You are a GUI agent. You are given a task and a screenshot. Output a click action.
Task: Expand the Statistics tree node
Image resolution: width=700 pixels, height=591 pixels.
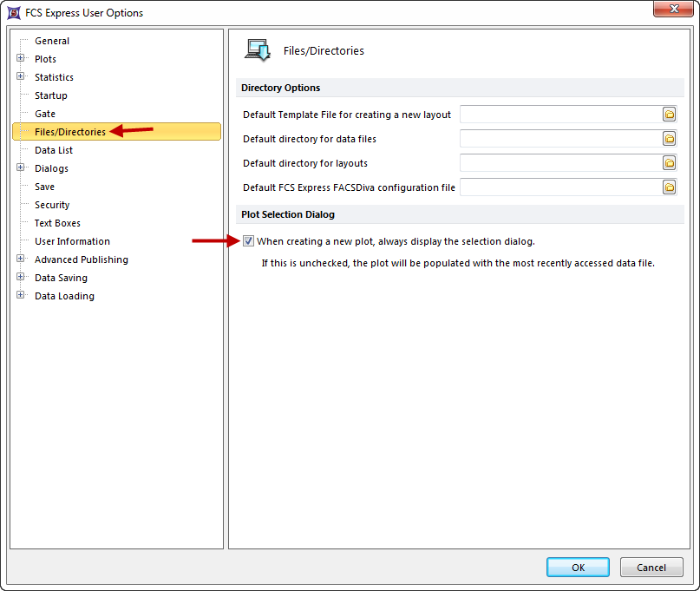21,77
